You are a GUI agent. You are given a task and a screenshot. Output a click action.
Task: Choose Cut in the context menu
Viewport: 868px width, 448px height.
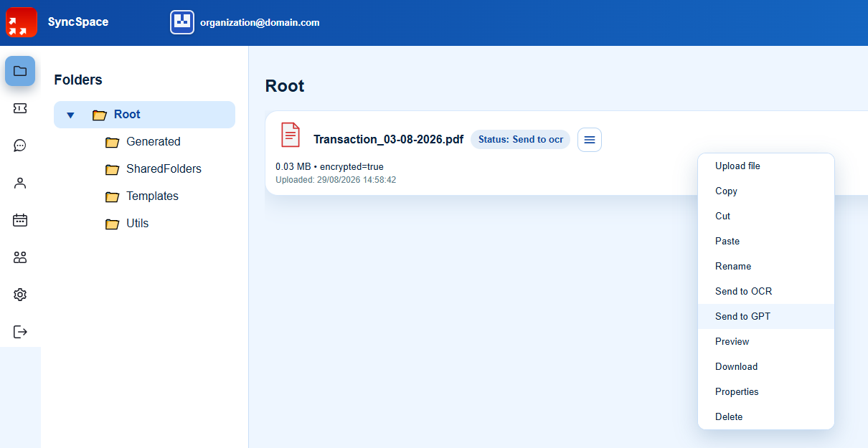tap(766, 216)
